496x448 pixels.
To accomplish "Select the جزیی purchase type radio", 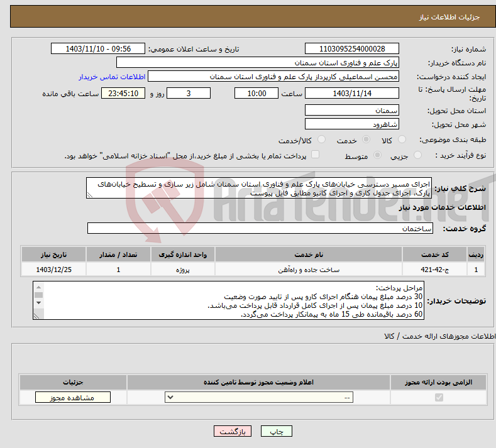I will (417, 155).
